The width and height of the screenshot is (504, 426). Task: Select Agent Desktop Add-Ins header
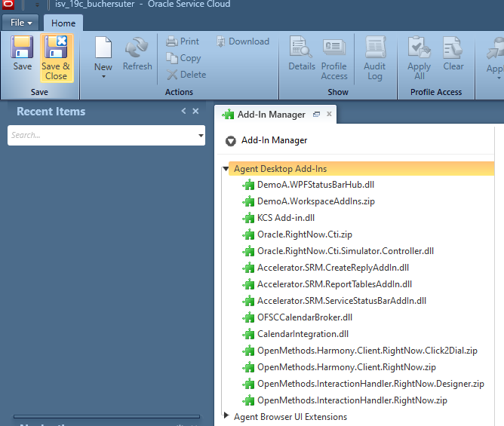(x=361, y=169)
